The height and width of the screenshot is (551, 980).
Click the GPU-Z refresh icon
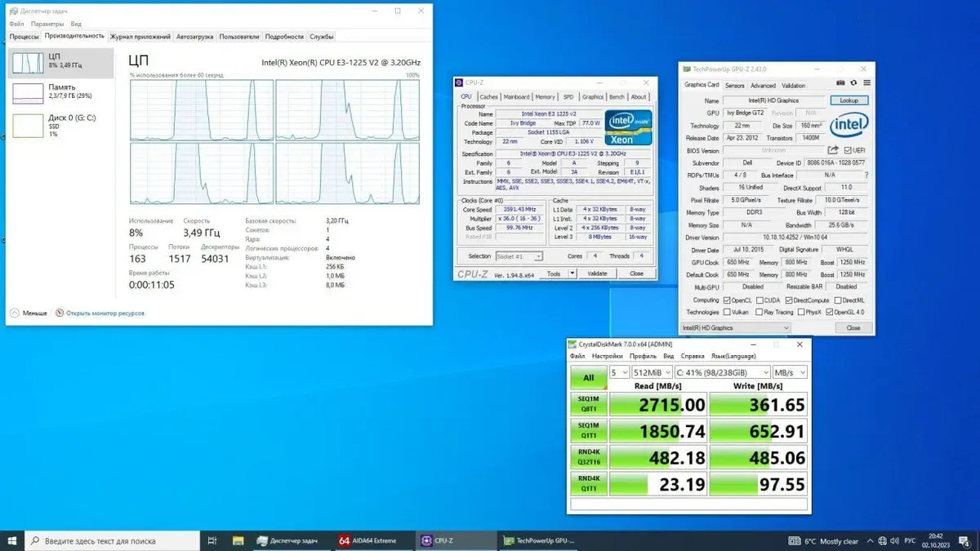click(x=854, y=83)
